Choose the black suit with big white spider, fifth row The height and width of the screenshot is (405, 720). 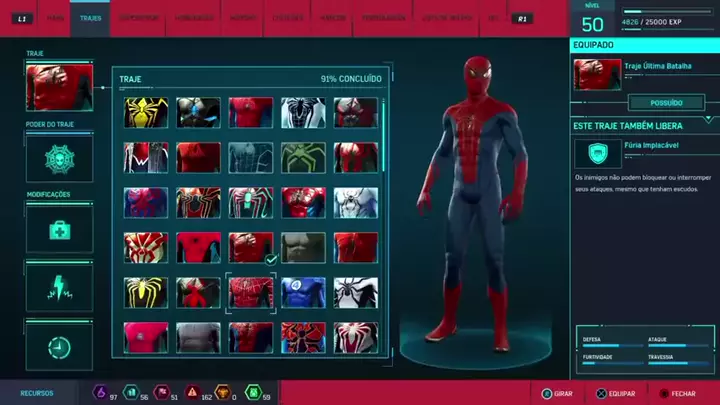pyautogui.click(x=355, y=292)
